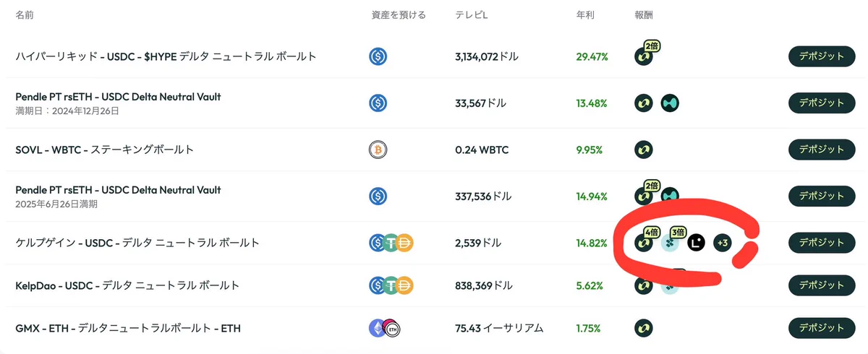Screen dimensions: 868x354
Task: Click the 337,536ドル TVL value
Action: [484, 196]
